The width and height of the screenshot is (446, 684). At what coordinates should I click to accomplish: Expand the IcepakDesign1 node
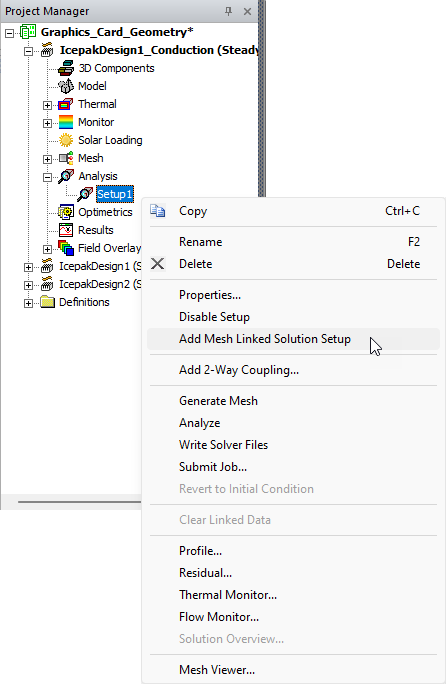[28, 267]
